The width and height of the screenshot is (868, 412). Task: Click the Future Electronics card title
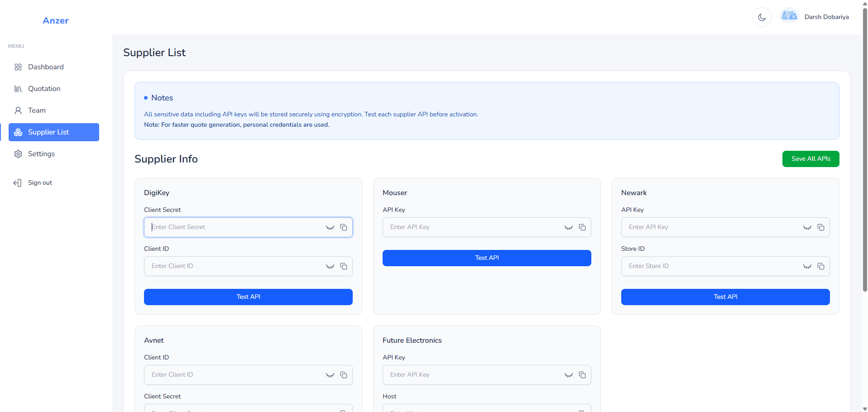(x=412, y=340)
